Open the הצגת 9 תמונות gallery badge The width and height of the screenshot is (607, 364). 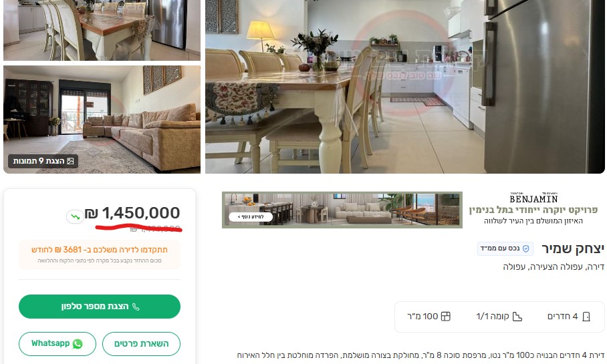click(x=43, y=161)
